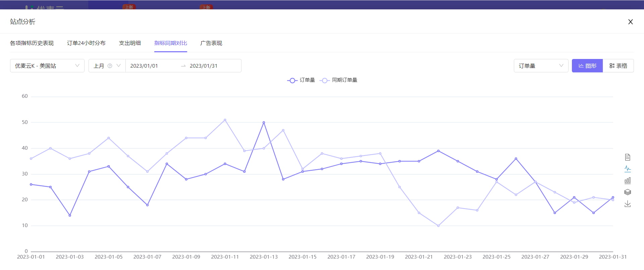Click end date field 2023/01/31

point(204,66)
